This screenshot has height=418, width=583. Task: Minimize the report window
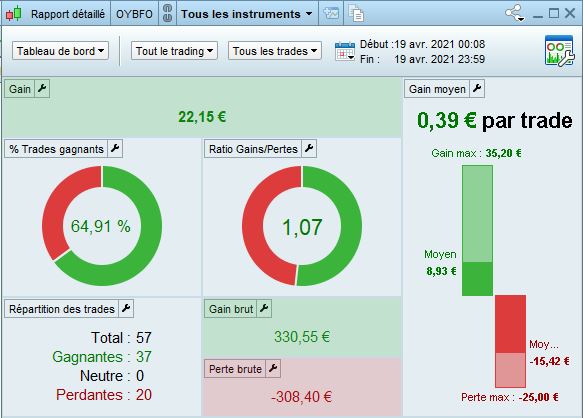pyautogui.click(x=538, y=15)
